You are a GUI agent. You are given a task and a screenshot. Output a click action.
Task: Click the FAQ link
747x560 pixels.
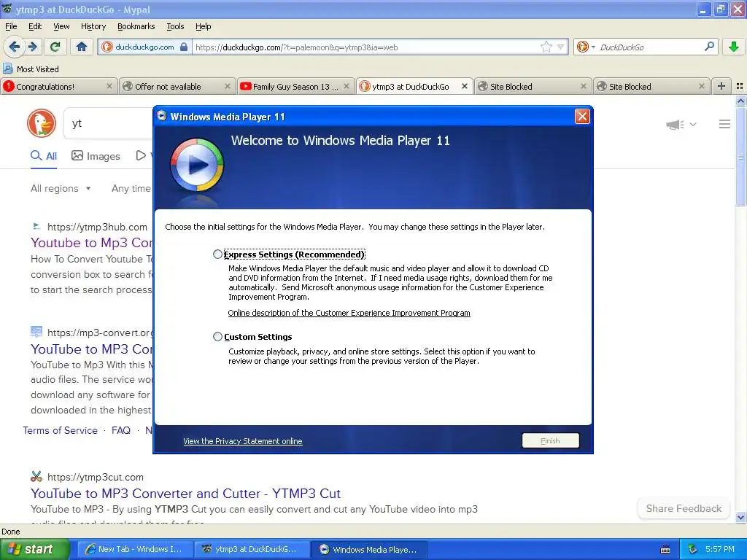pos(121,430)
